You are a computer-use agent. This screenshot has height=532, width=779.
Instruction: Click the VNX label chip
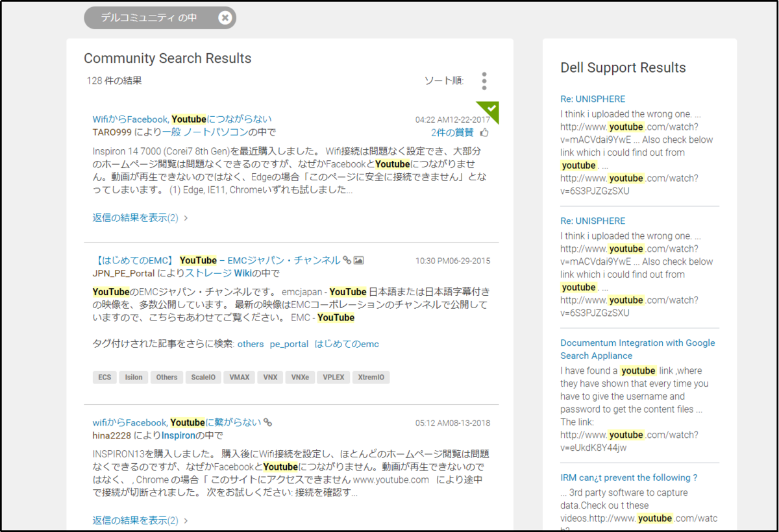coord(270,378)
